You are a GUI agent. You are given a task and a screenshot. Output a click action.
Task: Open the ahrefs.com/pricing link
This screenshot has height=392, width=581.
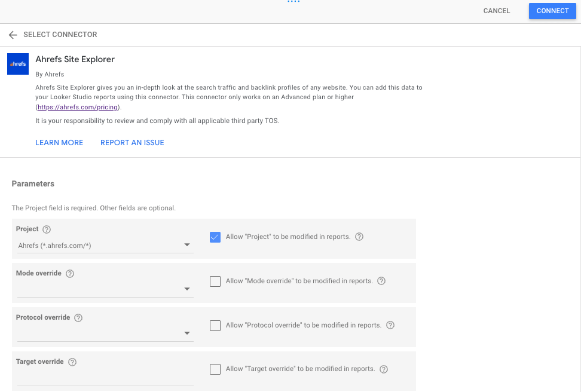tap(77, 107)
